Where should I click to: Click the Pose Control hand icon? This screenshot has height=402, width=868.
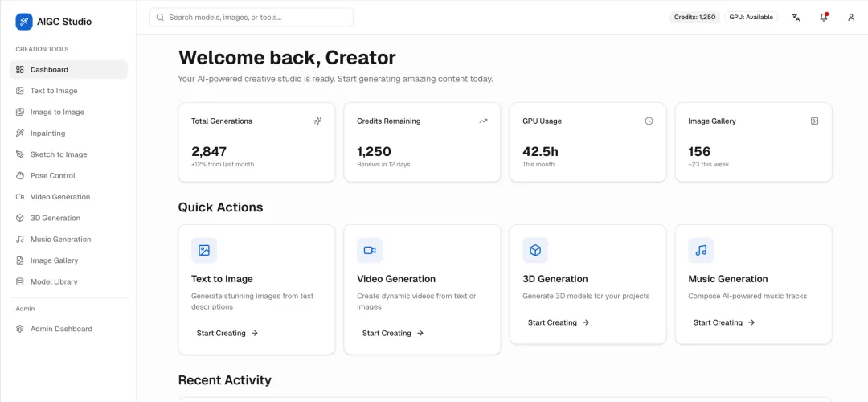(20, 175)
